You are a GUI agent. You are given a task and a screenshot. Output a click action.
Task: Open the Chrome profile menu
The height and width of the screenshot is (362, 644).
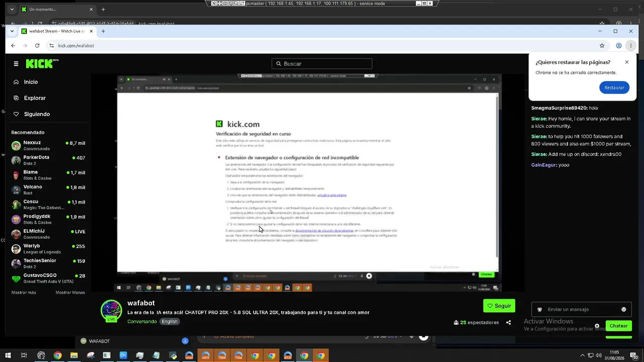pyautogui.click(x=619, y=46)
